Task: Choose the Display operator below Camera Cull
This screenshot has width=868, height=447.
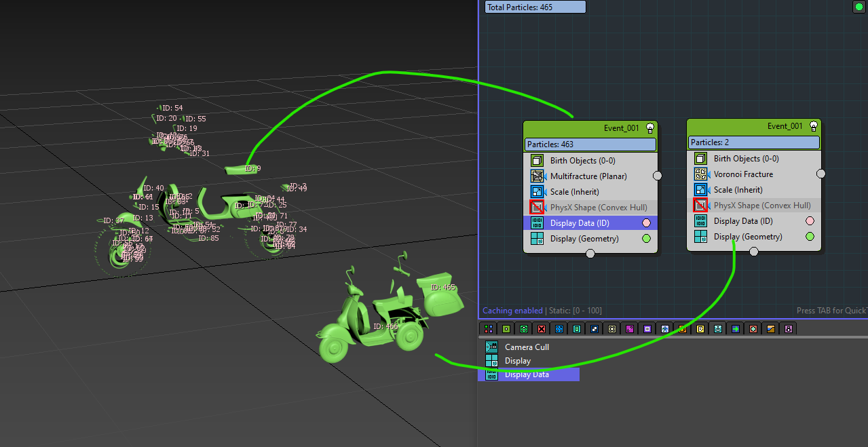Action: (x=517, y=361)
